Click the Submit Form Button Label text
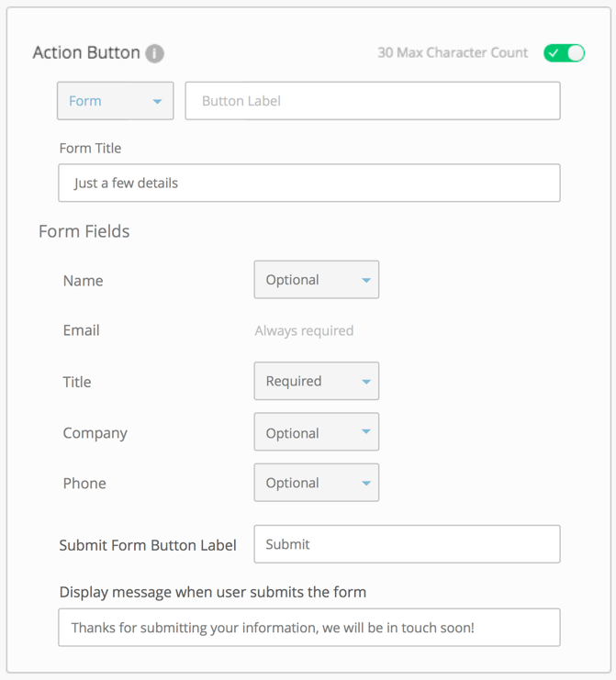This screenshot has width=616, height=680. (x=148, y=545)
